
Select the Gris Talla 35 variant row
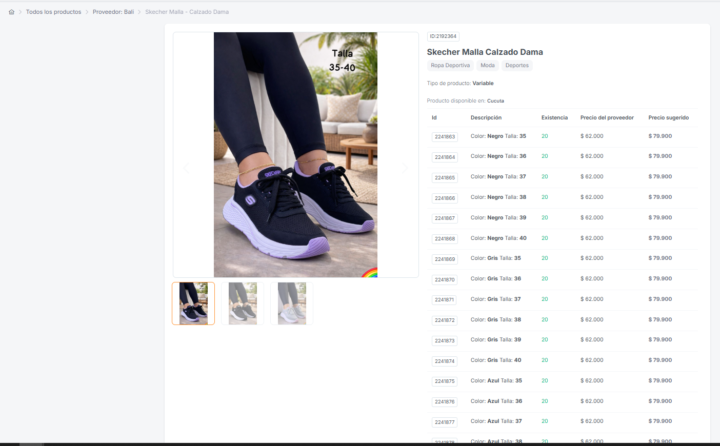(562, 259)
